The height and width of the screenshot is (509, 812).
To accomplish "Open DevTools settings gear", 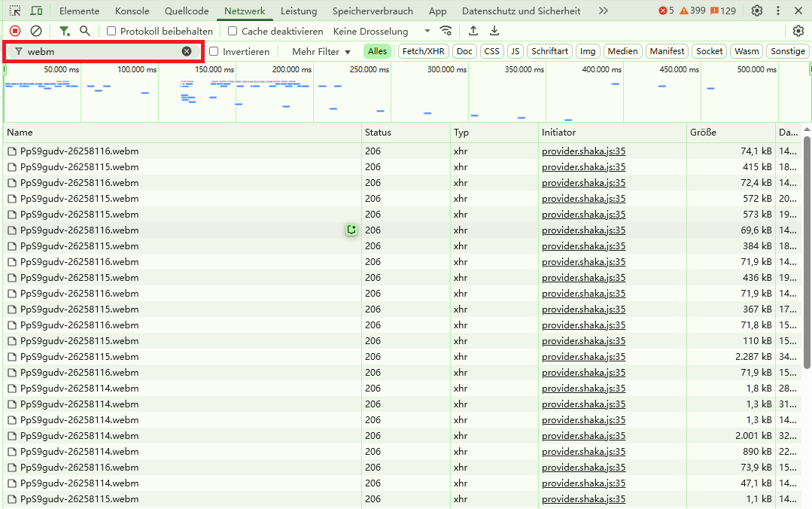I will (x=757, y=11).
